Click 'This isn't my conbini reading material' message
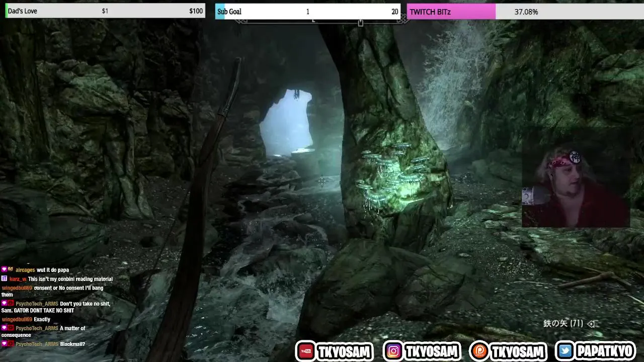644x362 pixels. coord(70,279)
